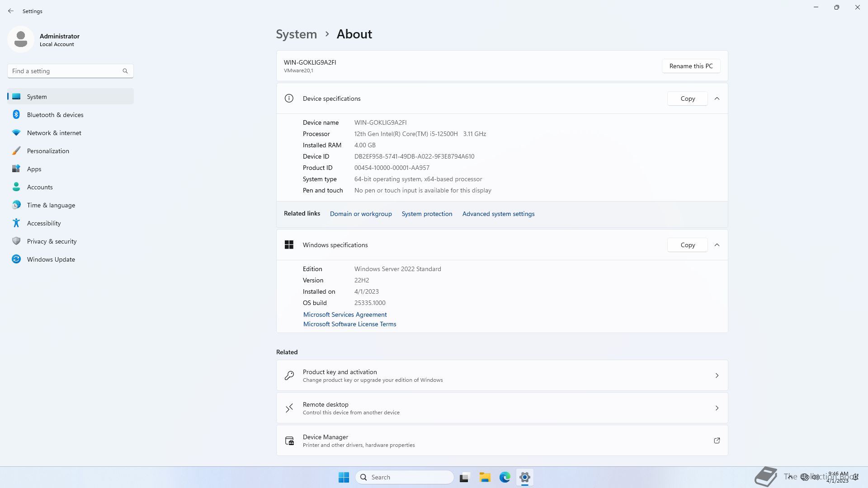Open System in the sidebar
868x488 pixels.
71,97
